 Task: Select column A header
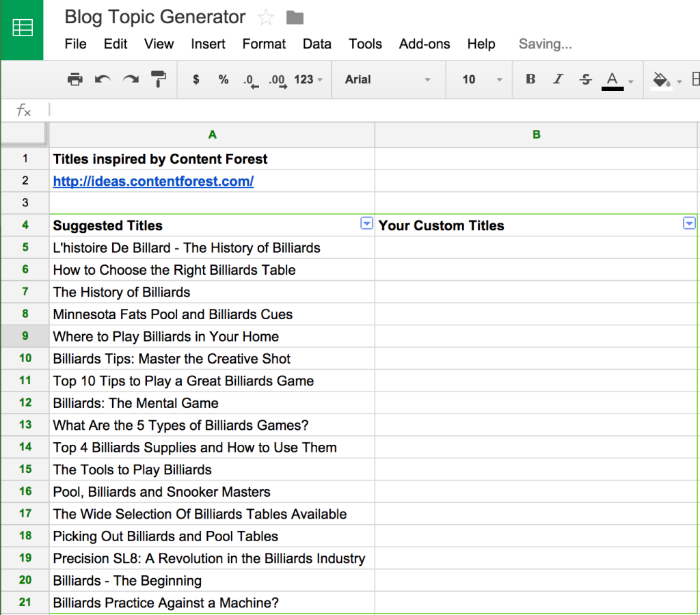click(x=212, y=135)
